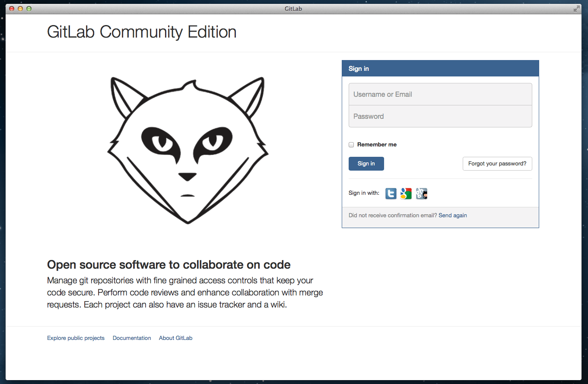Viewport: 588px width, 384px height.
Task: Go to the Documentation footer link
Action: [x=132, y=338]
